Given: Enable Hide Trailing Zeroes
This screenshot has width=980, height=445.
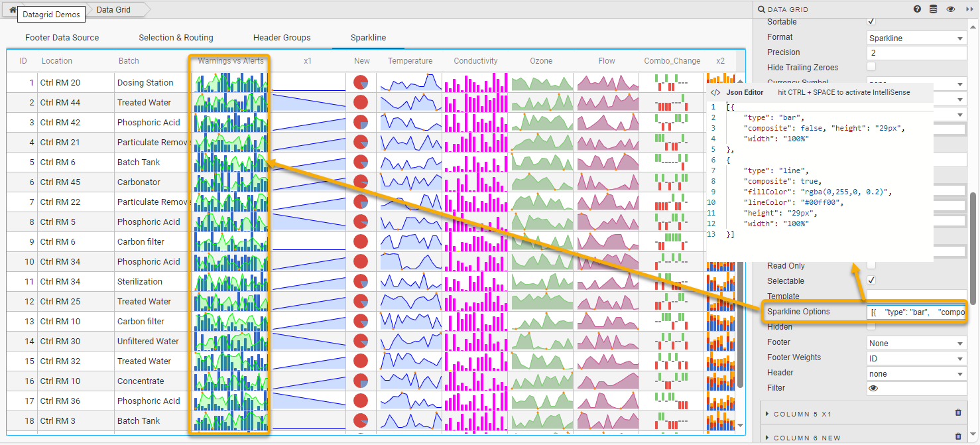Looking at the screenshot, I should pyautogui.click(x=871, y=67).
